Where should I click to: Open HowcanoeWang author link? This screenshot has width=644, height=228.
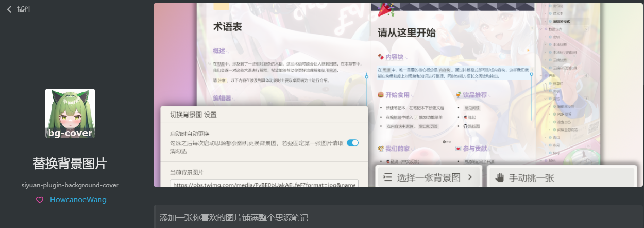coord(78,200)
